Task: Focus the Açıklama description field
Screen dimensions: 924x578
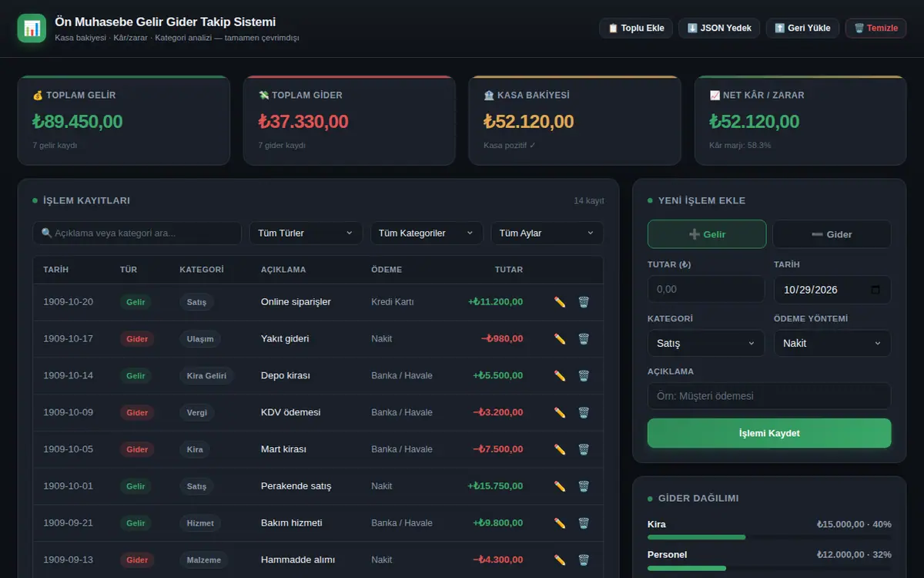Action: click(769, 396)
